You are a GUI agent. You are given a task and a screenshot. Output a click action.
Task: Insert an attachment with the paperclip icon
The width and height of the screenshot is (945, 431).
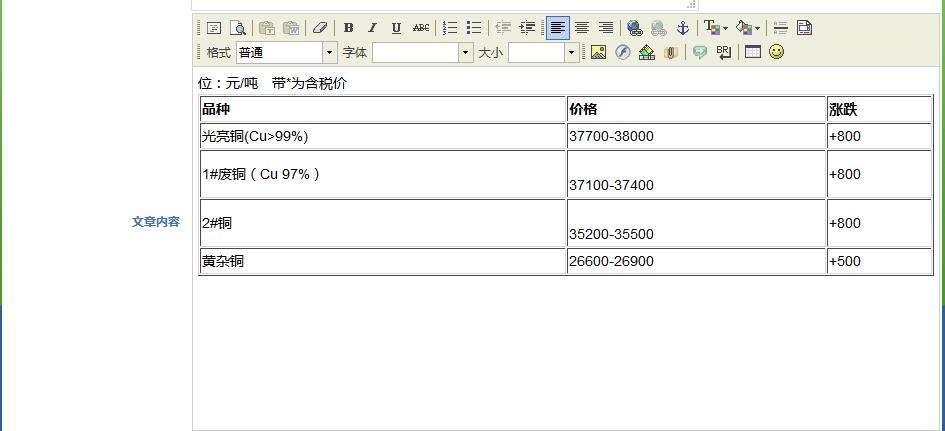671,52
